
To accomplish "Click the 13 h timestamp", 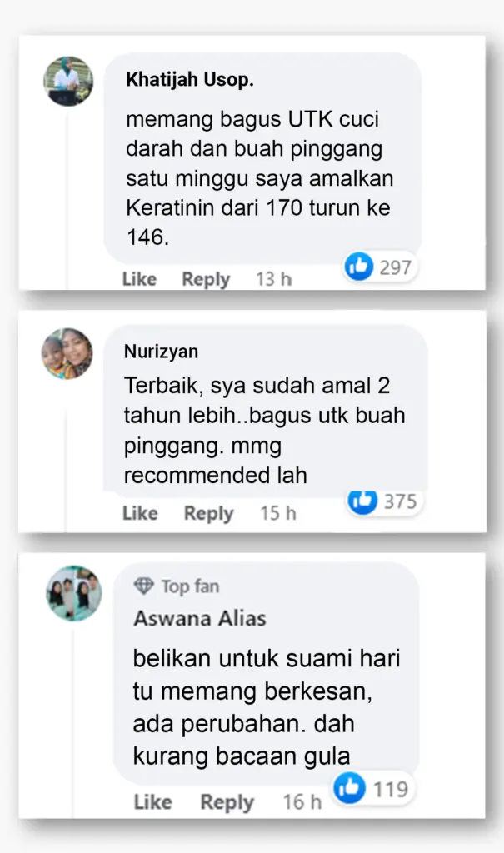I will (274, 279).
